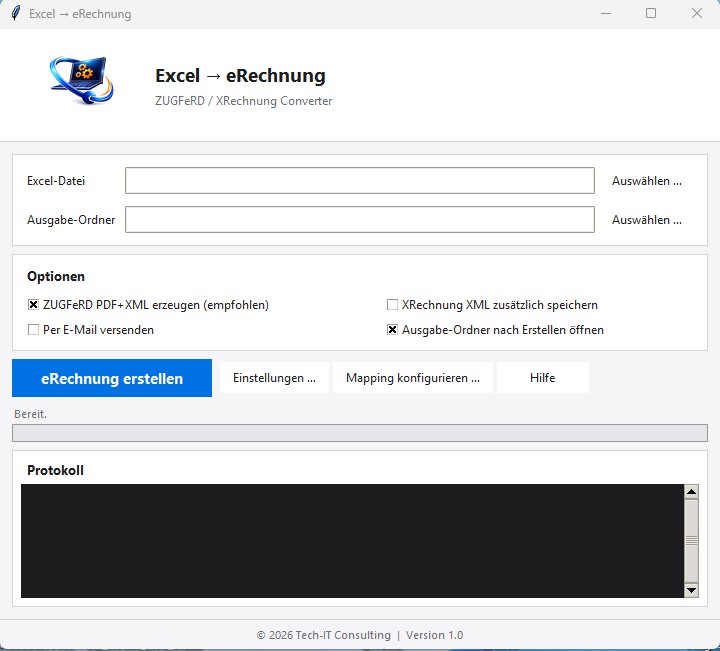Click the 'Optionen' heading
Screen dimensions: 720x651
click(x=56, y=276)
